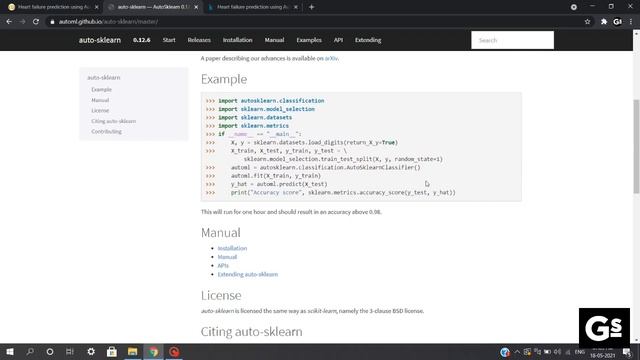640x360 pixels.
Task: Click the browser forward arrow
Action: (22, 22)
